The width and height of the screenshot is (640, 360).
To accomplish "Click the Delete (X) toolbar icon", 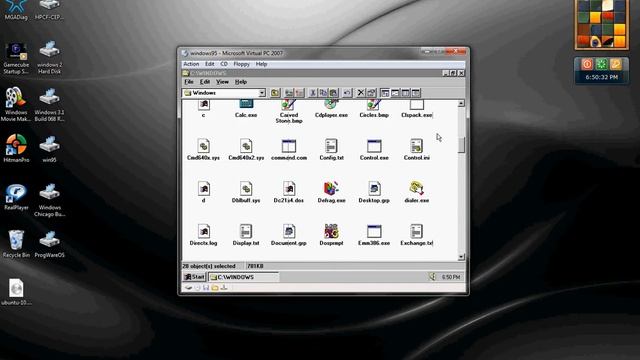I will tap(360, 93).
